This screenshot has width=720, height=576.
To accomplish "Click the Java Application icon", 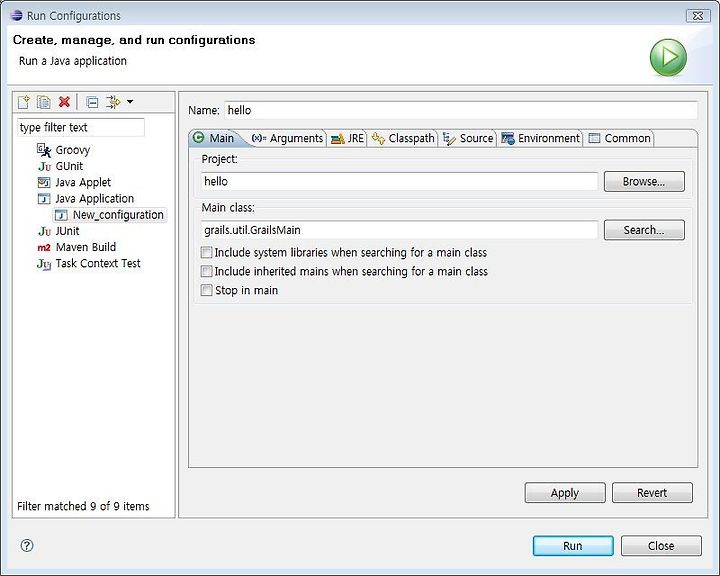I will 44,199.
